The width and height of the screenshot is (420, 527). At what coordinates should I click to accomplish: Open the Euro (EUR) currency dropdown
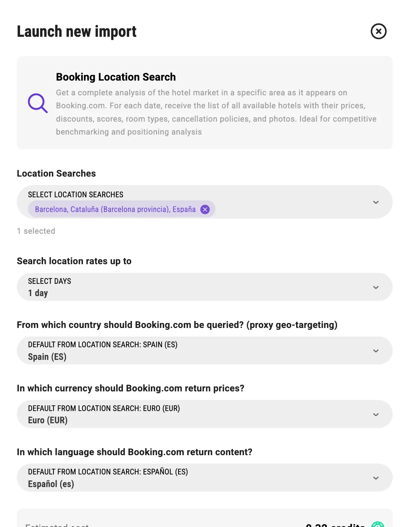coord(205,414)
